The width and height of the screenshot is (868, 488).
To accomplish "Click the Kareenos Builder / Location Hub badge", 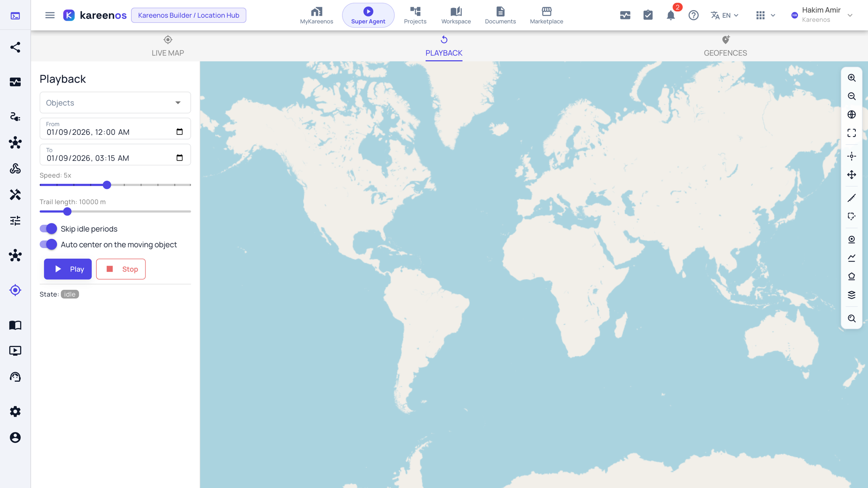I will coord(189,15).
